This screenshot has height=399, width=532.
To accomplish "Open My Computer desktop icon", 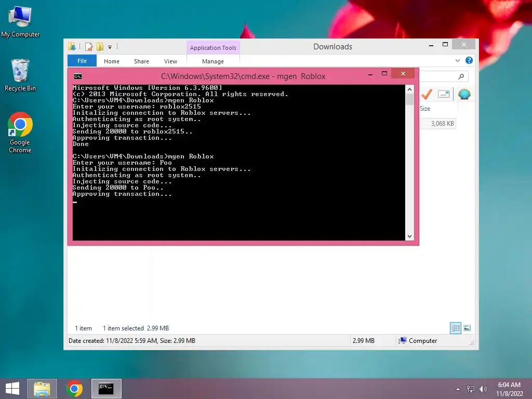I will pos(20,22).
